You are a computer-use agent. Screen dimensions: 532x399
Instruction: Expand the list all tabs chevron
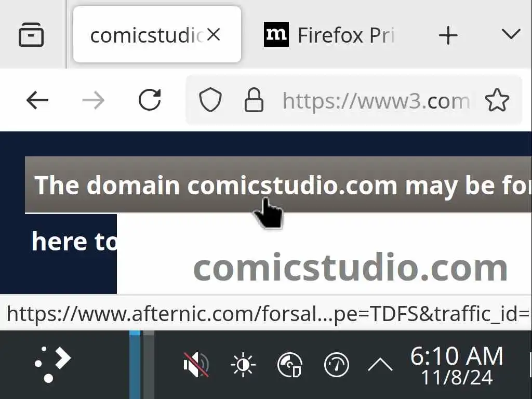click(x=511, y=34)
